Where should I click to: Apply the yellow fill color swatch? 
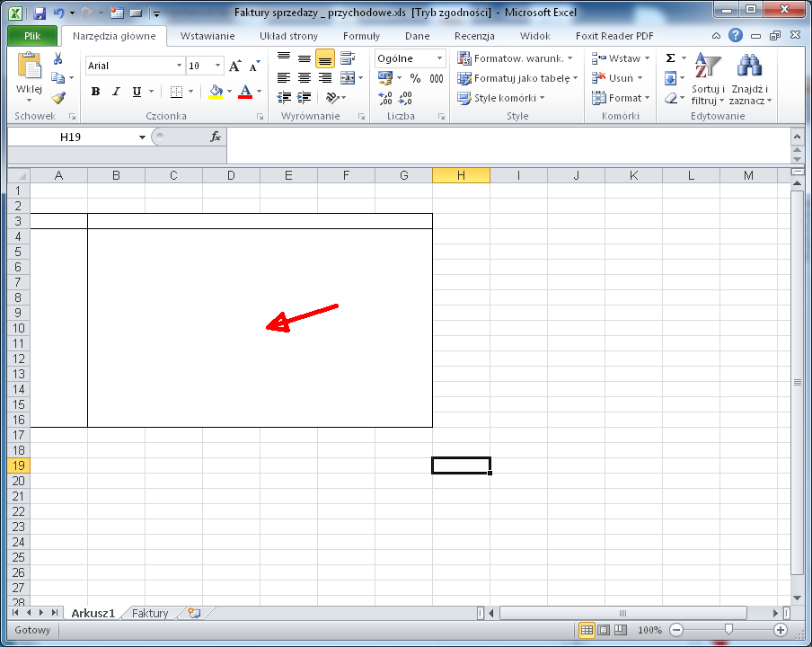click(215, 92)
